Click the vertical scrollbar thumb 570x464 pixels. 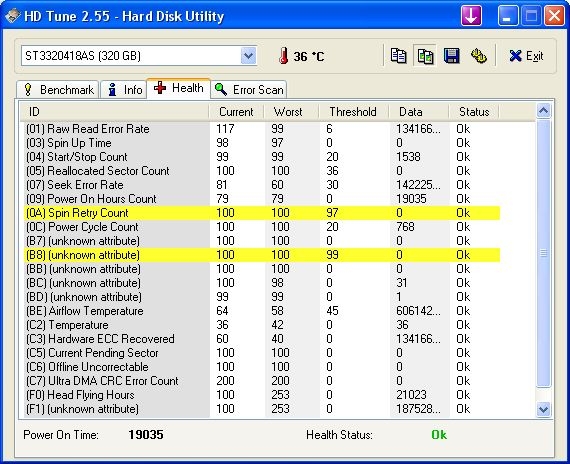point(543,253)
